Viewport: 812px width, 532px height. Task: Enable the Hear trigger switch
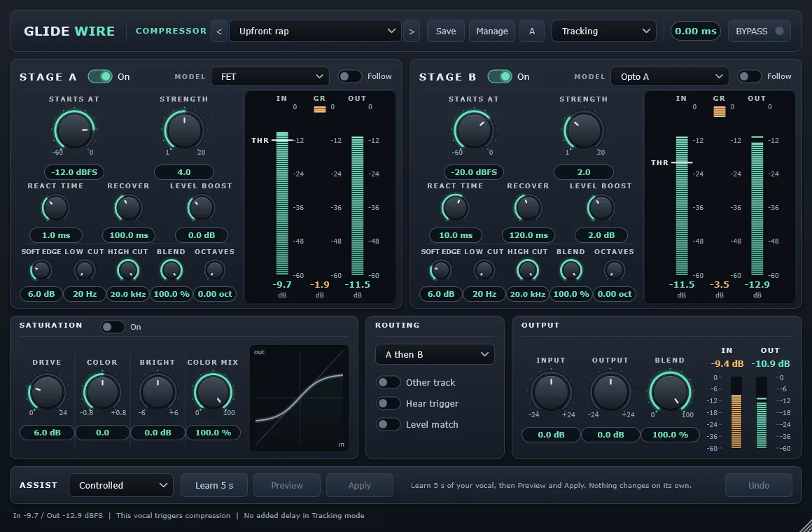tap(388, 403)
